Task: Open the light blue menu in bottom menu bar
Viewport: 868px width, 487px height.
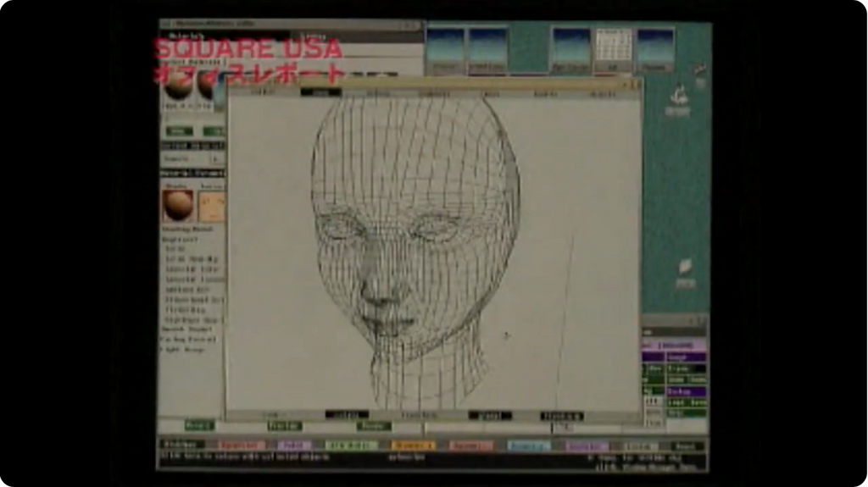Action: 529,445
